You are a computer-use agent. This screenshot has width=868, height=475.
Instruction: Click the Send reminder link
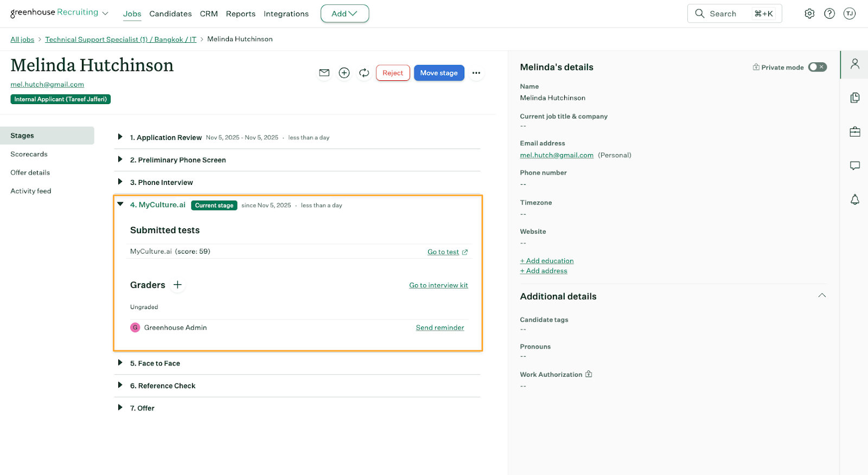pos(439,328)
